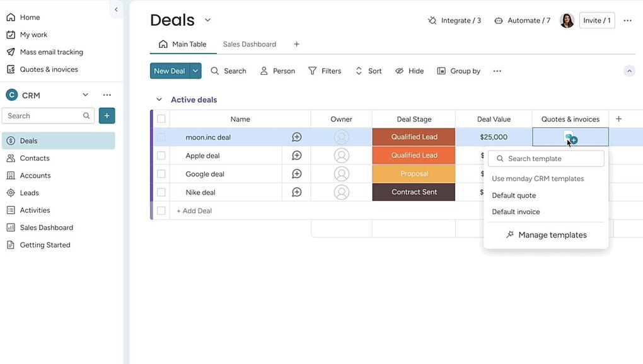Choose Default quote template
The height and width of the screenshot is (364, 643).
(514, 195)
